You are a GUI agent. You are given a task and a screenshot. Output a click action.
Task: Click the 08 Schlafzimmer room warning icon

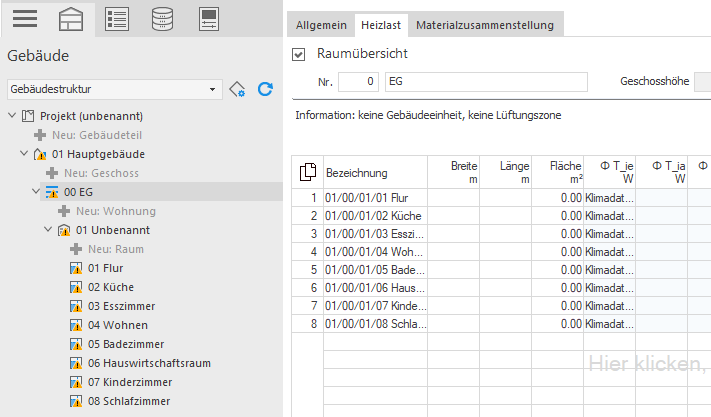point(76,402)
